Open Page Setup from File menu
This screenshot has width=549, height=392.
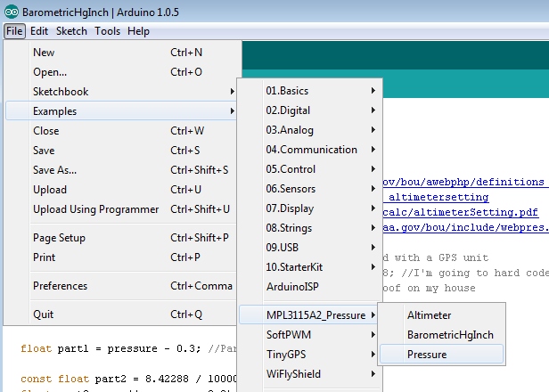coord(121,238)
